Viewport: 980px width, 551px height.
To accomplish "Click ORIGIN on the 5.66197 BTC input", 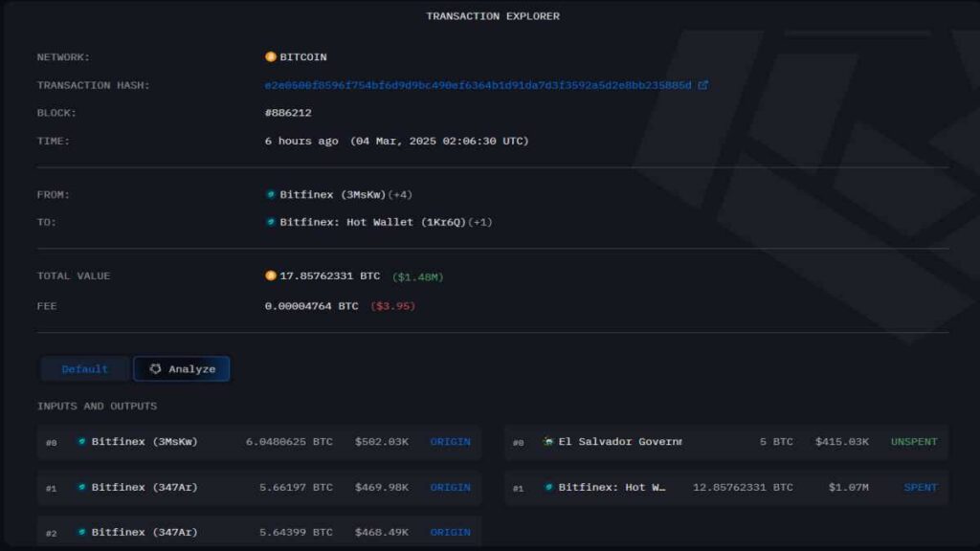I will pyautogui.click(x=450, y=487).
